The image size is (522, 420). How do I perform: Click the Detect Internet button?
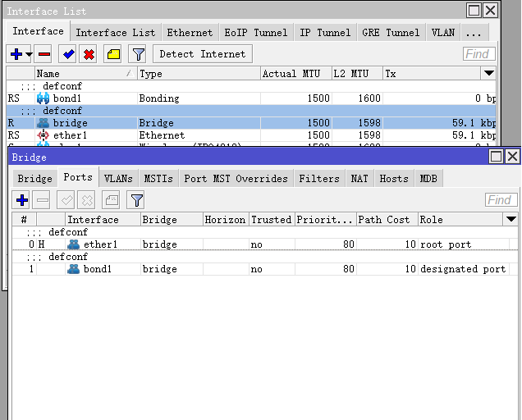[202, 54]
